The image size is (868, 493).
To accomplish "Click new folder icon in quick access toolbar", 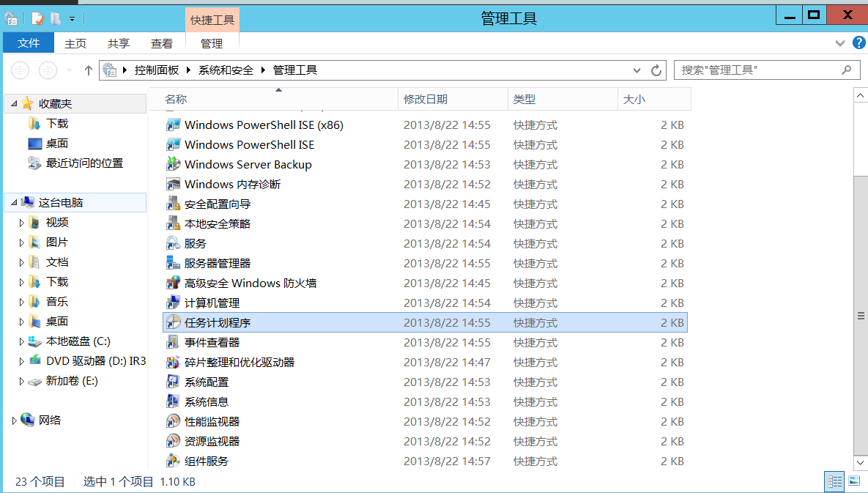I will click(56, 19).
